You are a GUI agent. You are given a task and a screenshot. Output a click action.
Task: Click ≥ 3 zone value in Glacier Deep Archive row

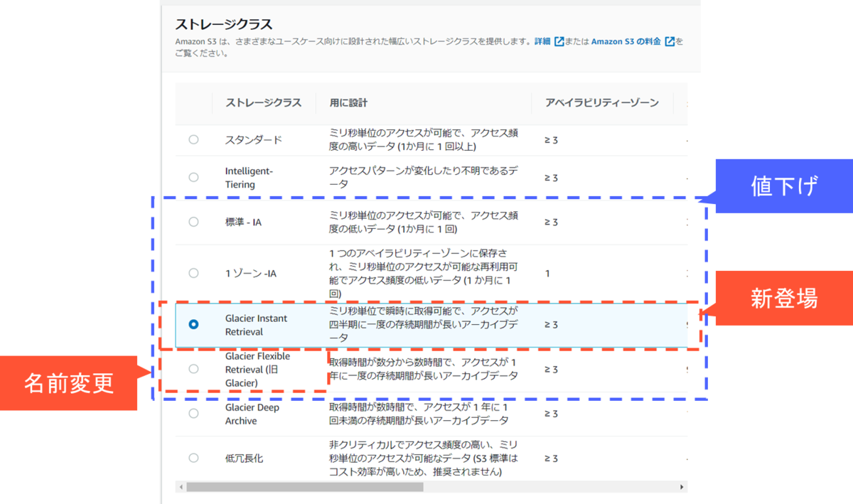pos(551,414)
